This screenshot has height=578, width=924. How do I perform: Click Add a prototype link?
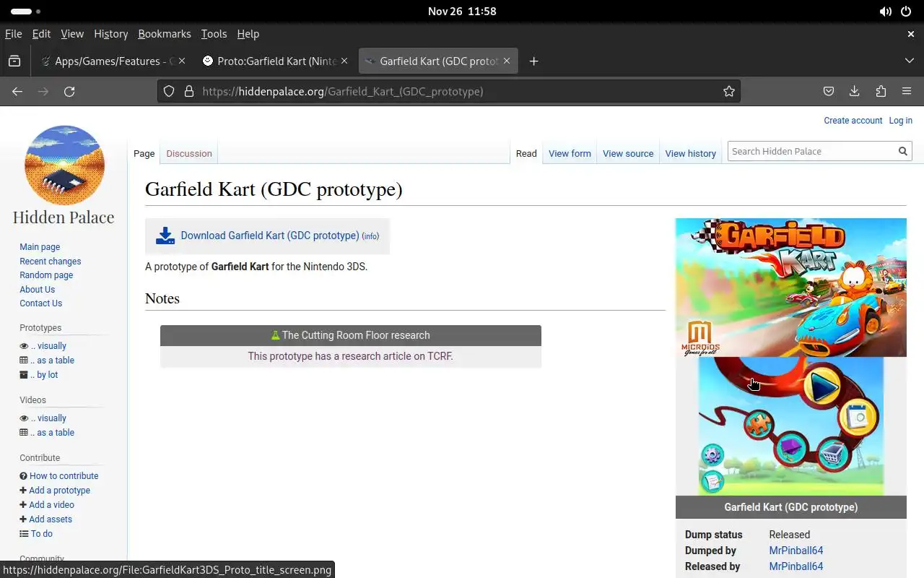point(59,491)
